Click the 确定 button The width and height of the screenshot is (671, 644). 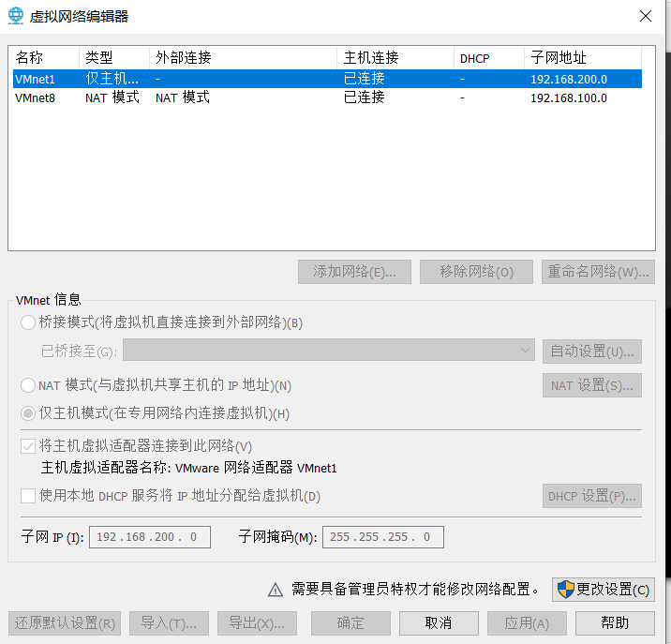click(350, 623)
